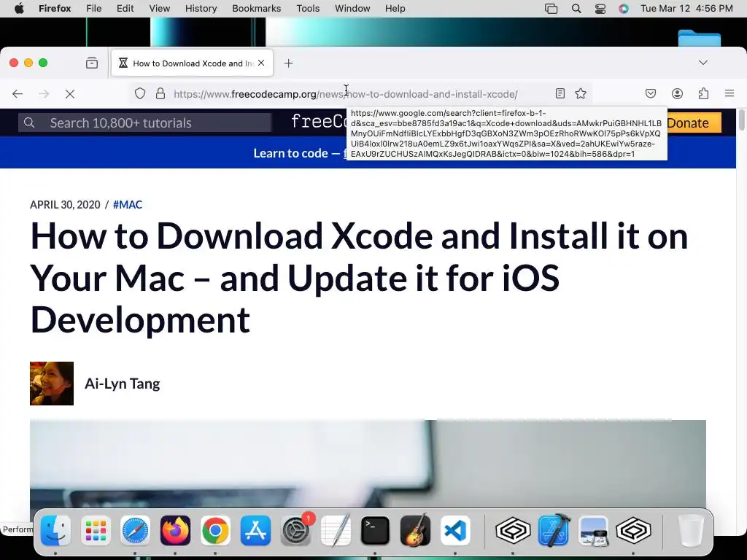Open the folder on the desktop
Screen dimensions: 747x560
tap(700, 38)
